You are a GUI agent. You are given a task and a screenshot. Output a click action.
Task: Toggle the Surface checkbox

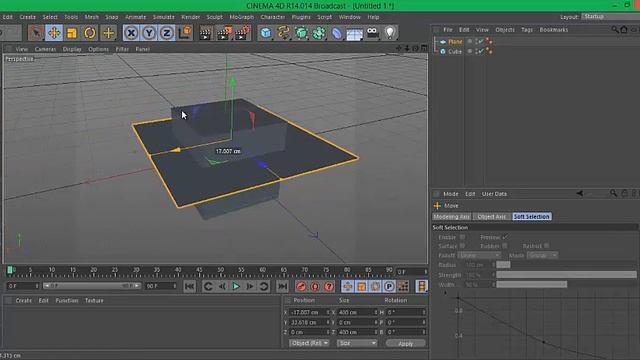(462, 246)
